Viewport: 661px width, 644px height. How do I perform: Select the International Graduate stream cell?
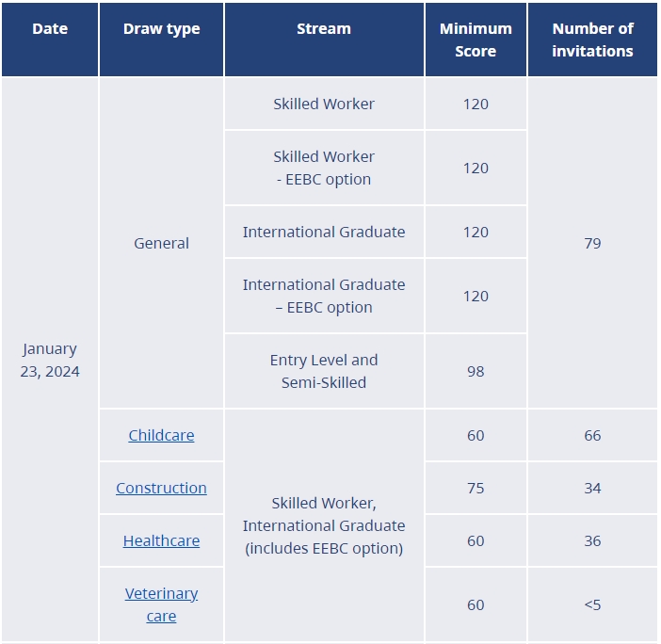coord(324,232)
